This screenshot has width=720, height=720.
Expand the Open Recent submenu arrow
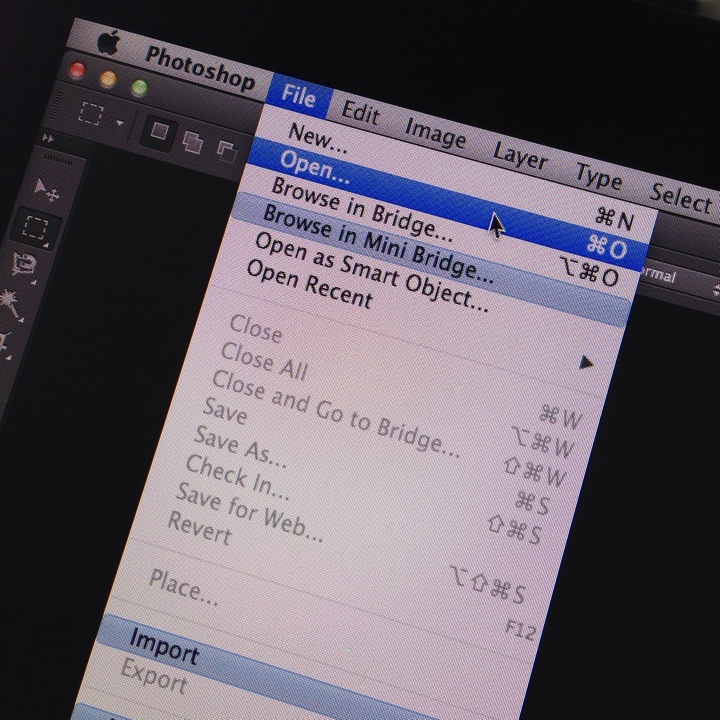click(587, 362)
